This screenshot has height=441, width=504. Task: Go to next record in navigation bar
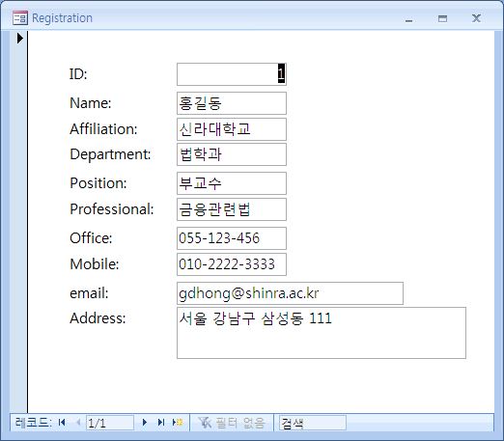145,422
